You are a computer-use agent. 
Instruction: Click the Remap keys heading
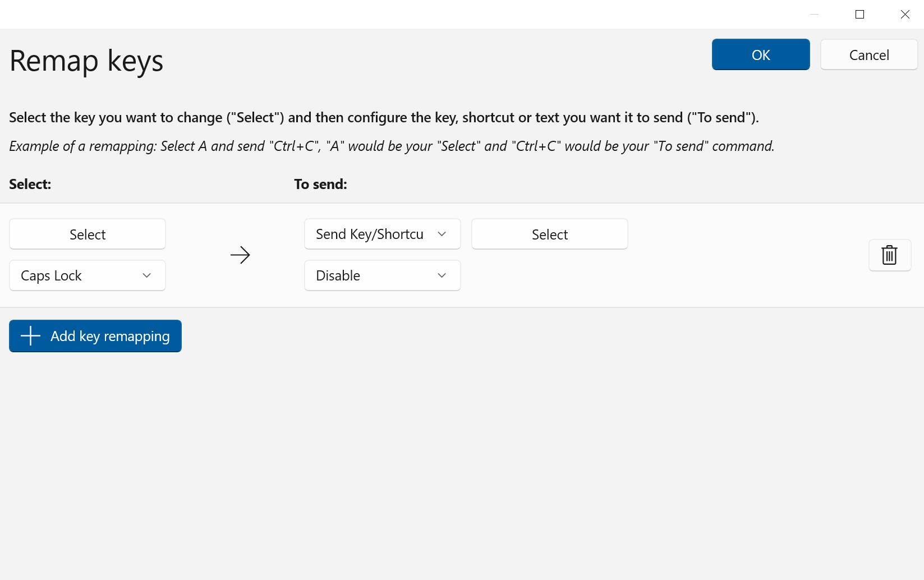tap(86, 61)
